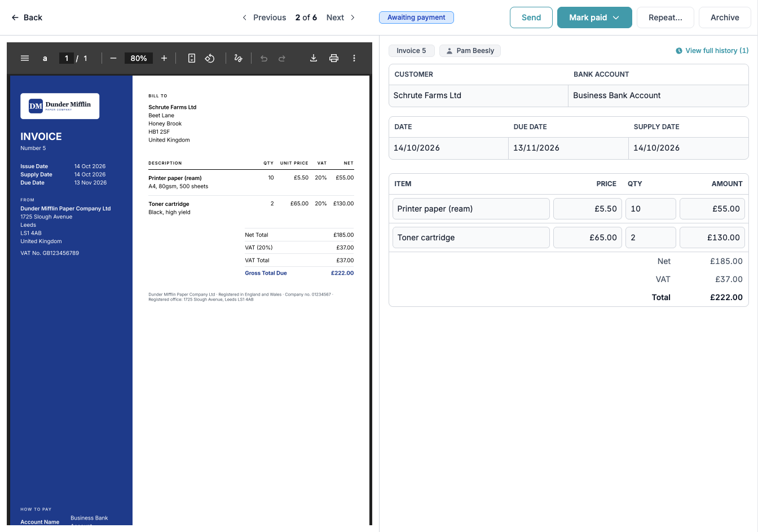Click the VAT No. GB123456789 text
The height and width of the screenshot is (532, 758).
[50, 253]
